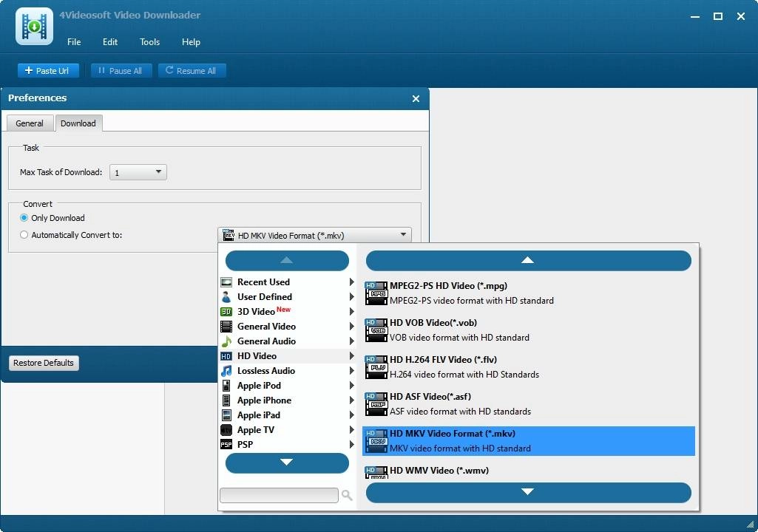Click the HD WMV Video format icon
758x532 pixels.
pos(376,472)
